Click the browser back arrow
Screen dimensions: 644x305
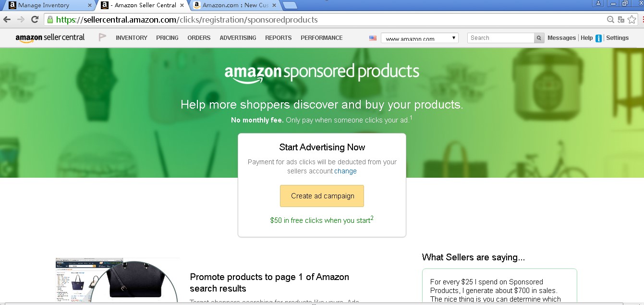7,20
